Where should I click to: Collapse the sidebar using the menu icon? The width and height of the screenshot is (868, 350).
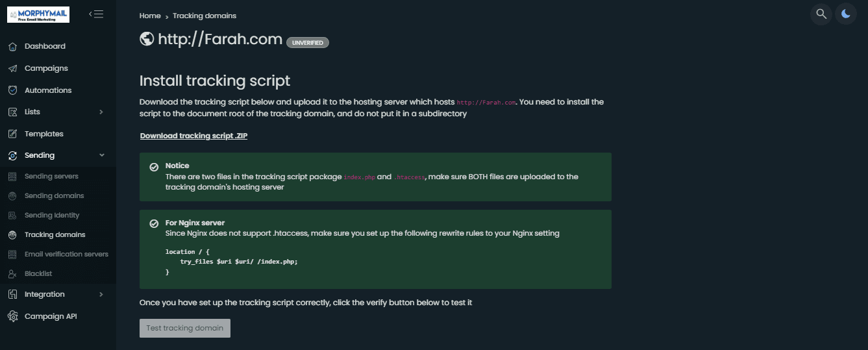click(x=96, y=14)
